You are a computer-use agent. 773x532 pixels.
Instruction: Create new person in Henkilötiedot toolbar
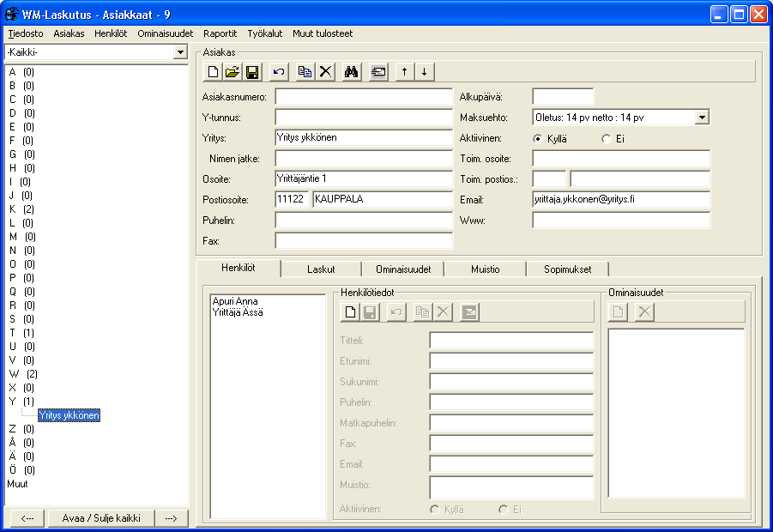[350, 312]
